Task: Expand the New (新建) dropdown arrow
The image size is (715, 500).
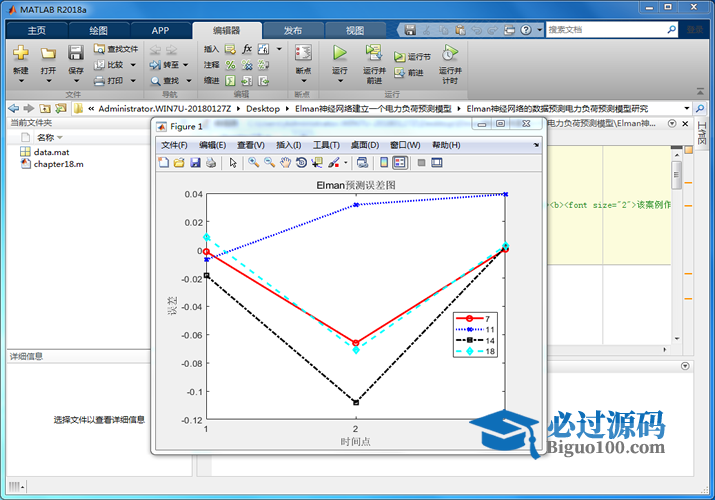Action: pyautogui.click(x=21, y=81)
